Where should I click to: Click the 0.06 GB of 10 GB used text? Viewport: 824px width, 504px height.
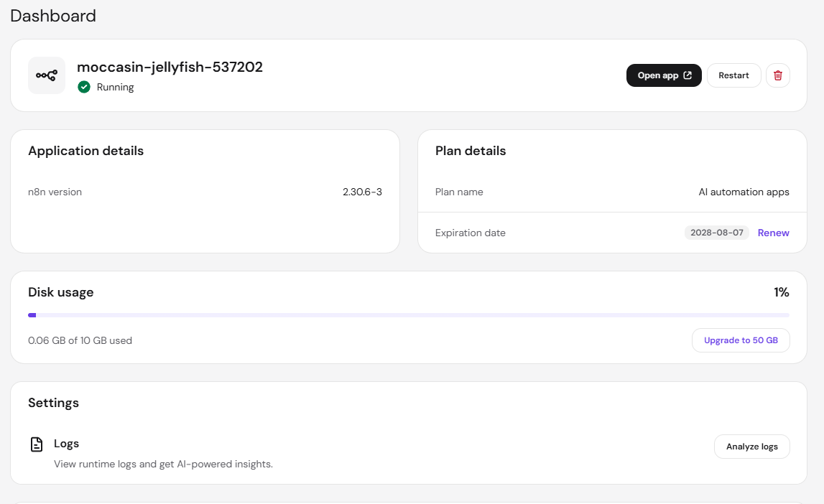[x=80, y=341]
